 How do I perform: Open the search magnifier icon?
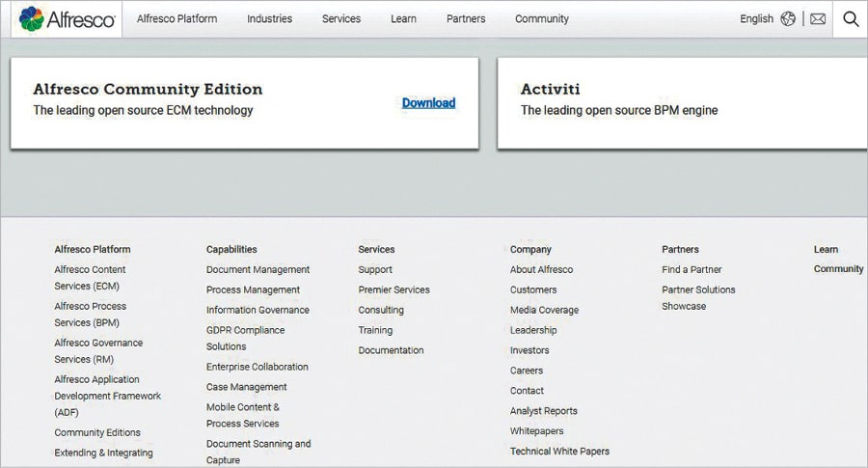[850, 18]
